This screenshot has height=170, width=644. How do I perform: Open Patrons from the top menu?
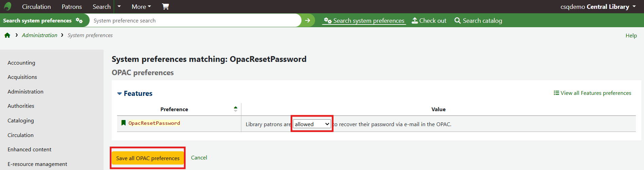point(72,6)
